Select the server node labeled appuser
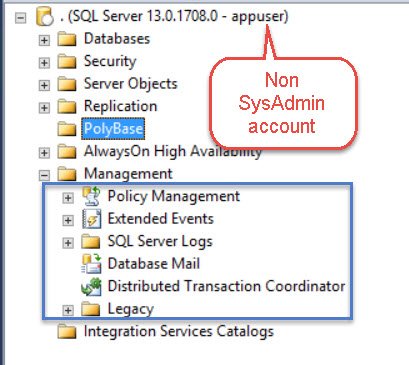The width and height of the screenshot is (409, 365). 174,16
